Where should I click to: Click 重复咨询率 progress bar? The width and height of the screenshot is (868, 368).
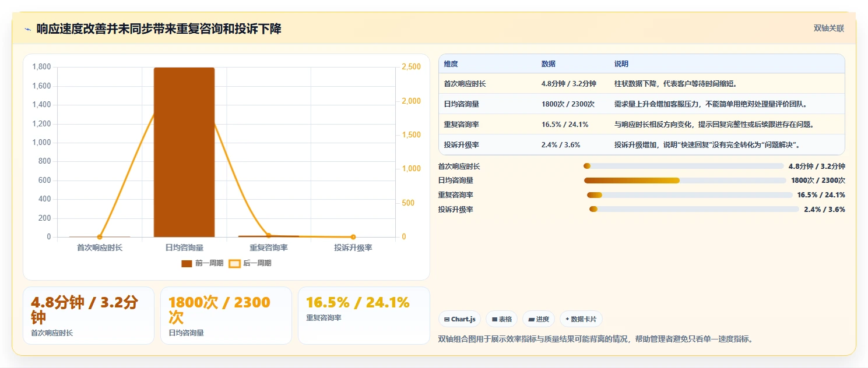tap(690, 195)
